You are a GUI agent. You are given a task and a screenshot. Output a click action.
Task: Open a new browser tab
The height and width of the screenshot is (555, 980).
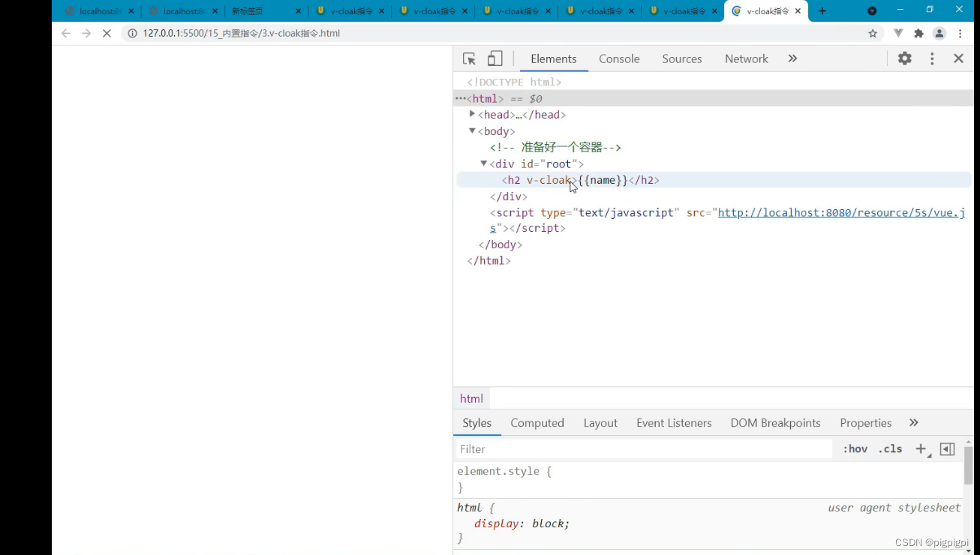(822, 11)
